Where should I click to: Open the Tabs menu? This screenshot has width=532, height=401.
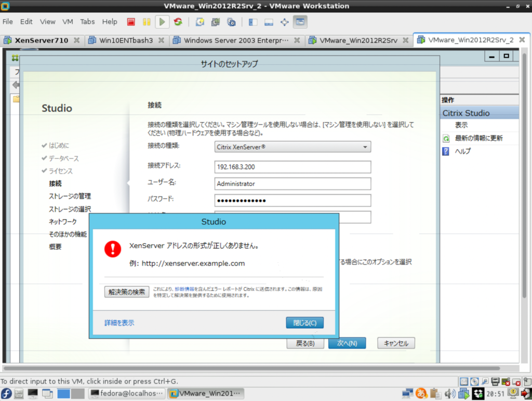tap(87, 22)
